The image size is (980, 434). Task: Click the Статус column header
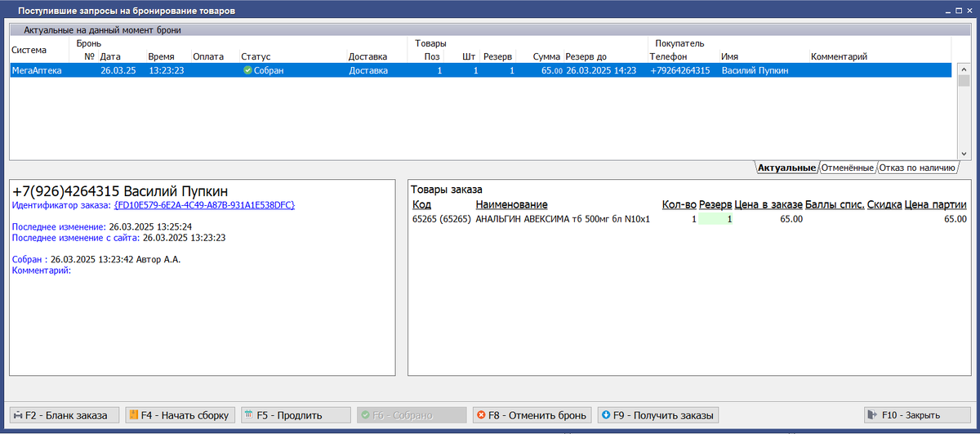tap(256, 57)
